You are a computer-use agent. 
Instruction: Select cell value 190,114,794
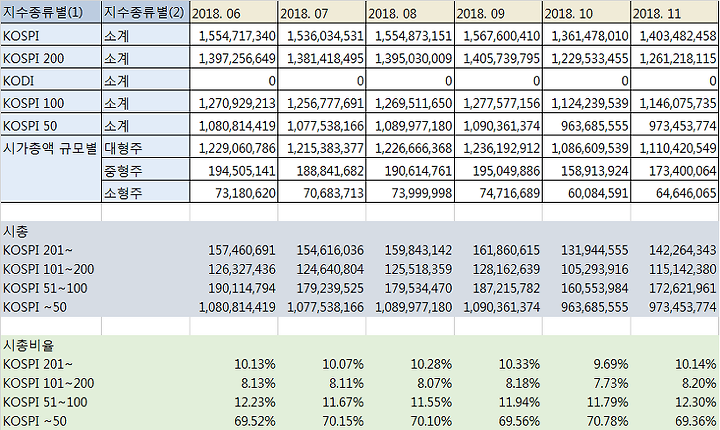point(242,288)
